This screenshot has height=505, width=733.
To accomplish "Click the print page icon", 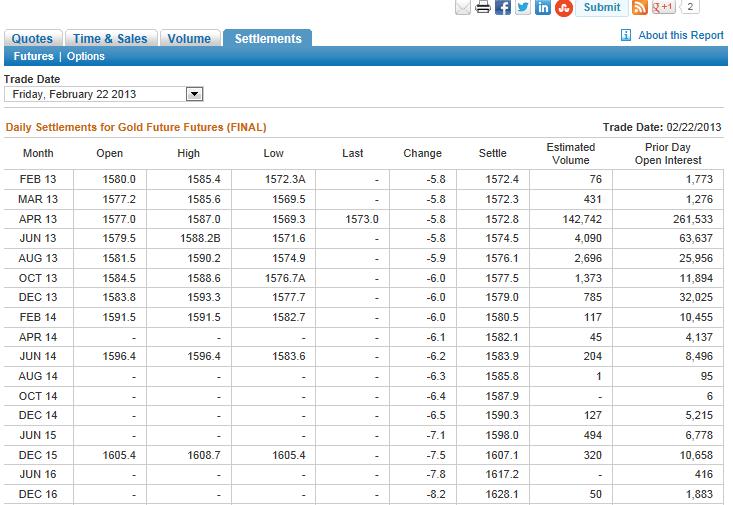I will pos(483,8).
